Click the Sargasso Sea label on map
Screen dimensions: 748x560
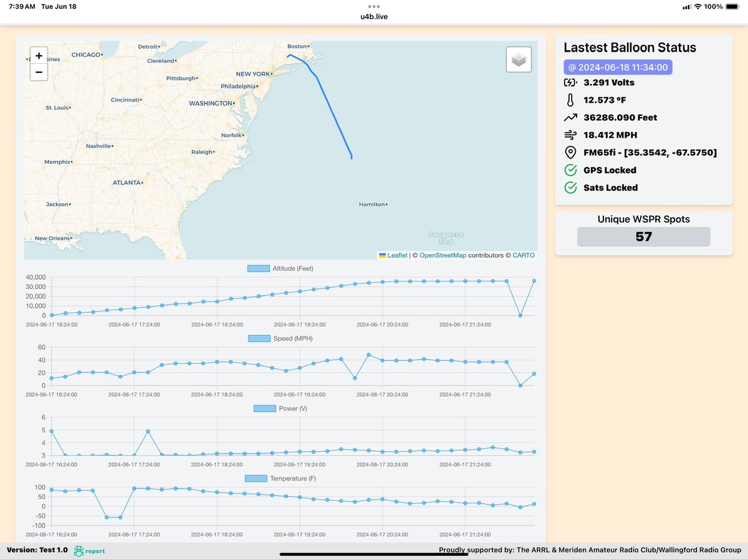click(446, 237)
